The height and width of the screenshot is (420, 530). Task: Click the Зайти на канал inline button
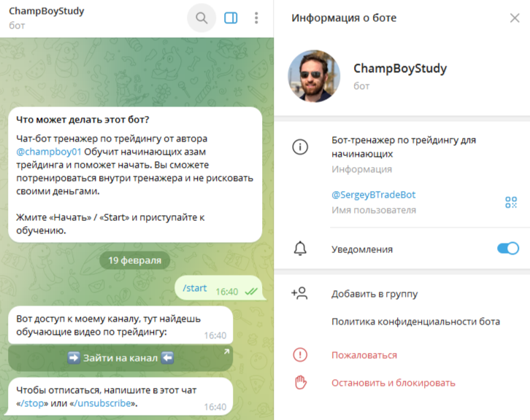[x=120, y=358]
